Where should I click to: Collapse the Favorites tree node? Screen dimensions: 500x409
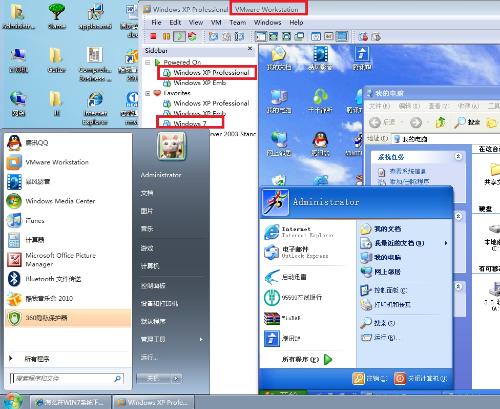click(x=148, y=93)
